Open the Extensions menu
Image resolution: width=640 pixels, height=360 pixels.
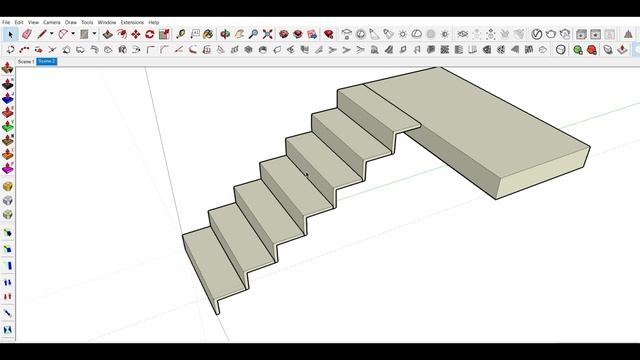[132, 22]
